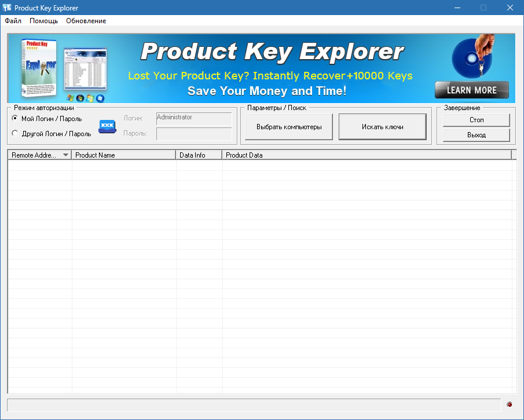Click the Product Key Explorer title bar icon
Screen dimensions: 524x420
pos(7,8)
